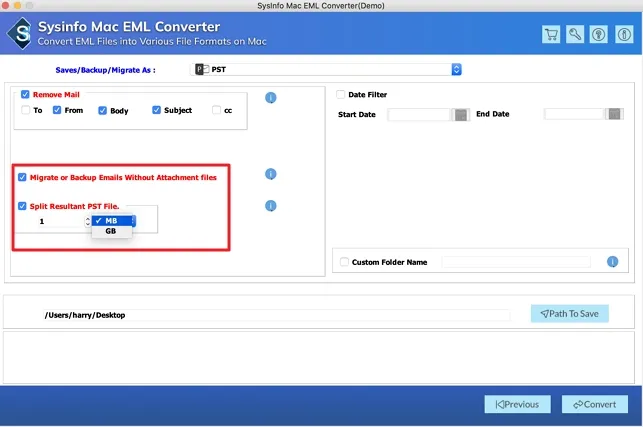This screenshot has width=643, height=427.
Task: Uncheck the Remove Mail checkbox
Action: (25, 94)
